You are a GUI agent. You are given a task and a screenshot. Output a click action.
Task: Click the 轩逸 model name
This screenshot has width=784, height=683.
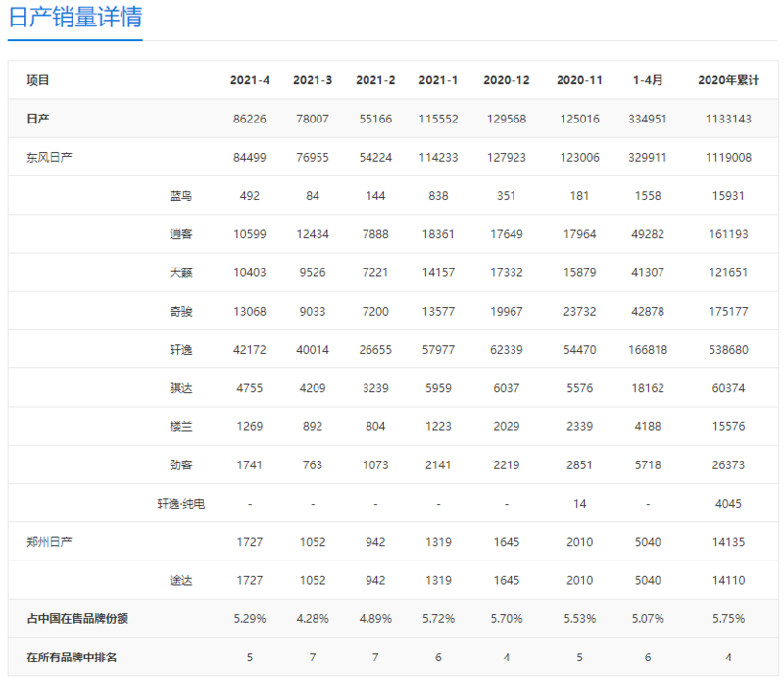point(181,350)
